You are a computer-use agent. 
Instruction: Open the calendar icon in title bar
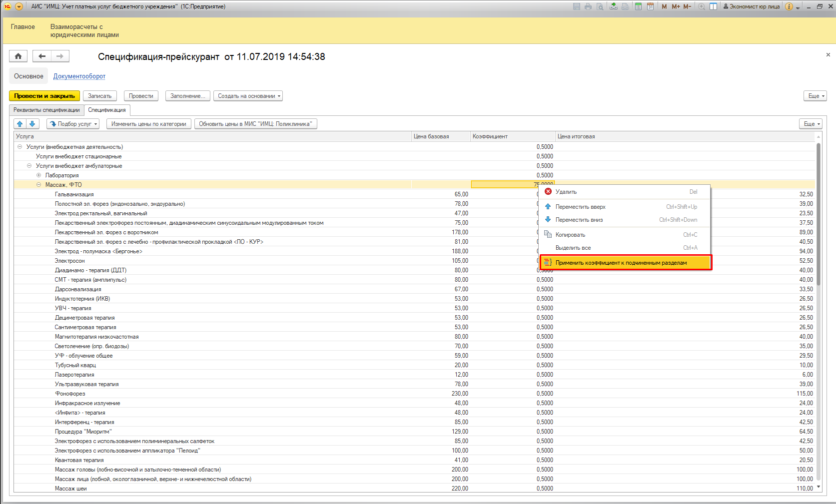point(650,6)
